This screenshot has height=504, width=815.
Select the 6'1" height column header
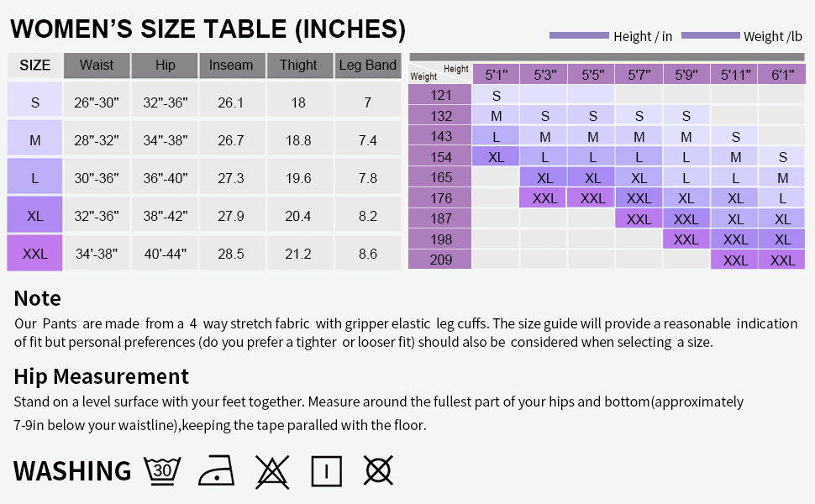(x=782, y=75)
